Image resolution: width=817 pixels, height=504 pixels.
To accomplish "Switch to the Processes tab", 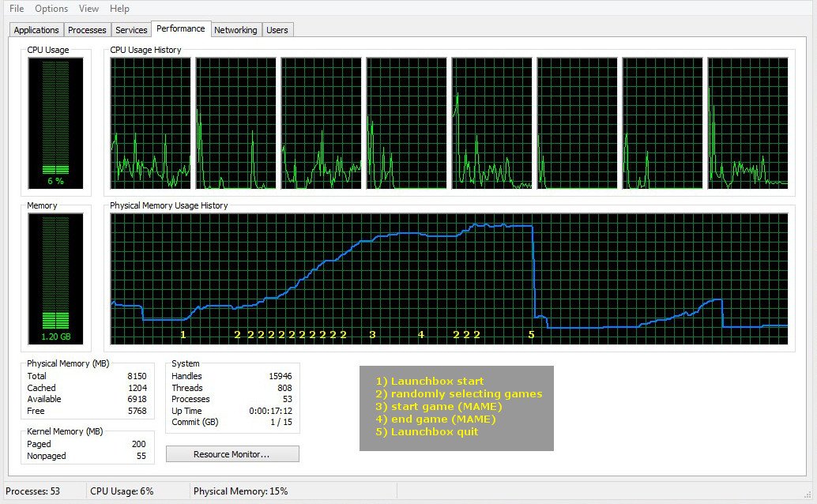I will [87, 30].
